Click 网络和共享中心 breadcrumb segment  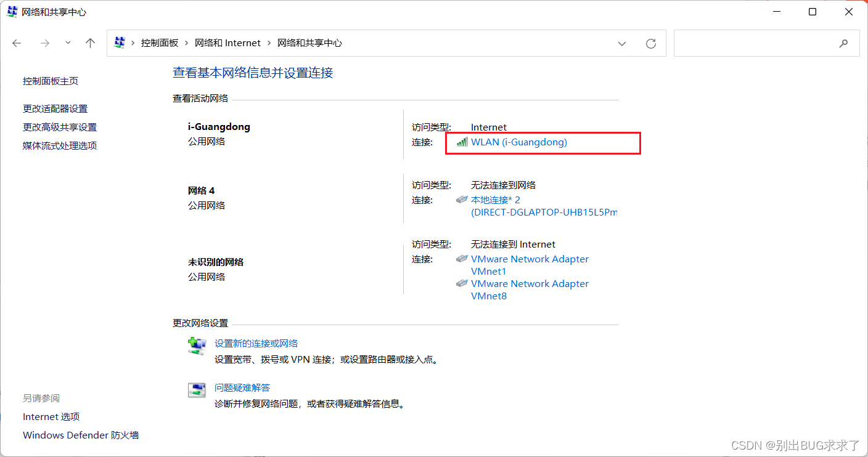(x=309, y=43)
